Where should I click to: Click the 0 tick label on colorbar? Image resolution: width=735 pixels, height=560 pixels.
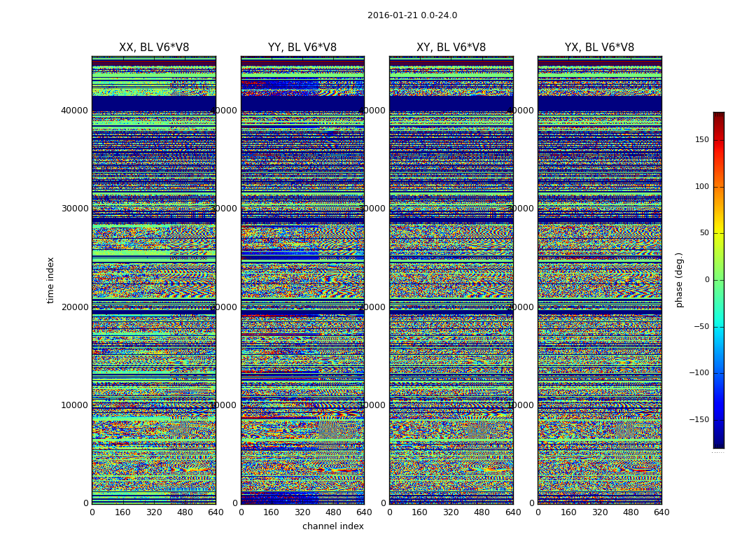(x=707, y=280)
